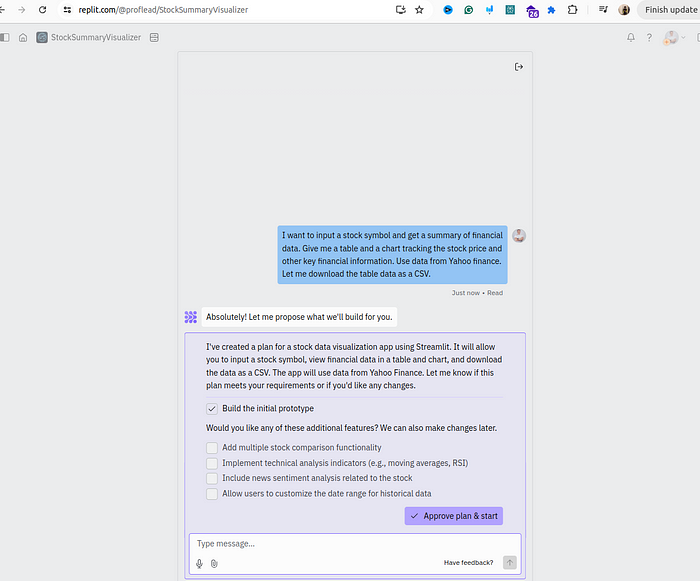Check Allow users to customize date range

point(212,494)
